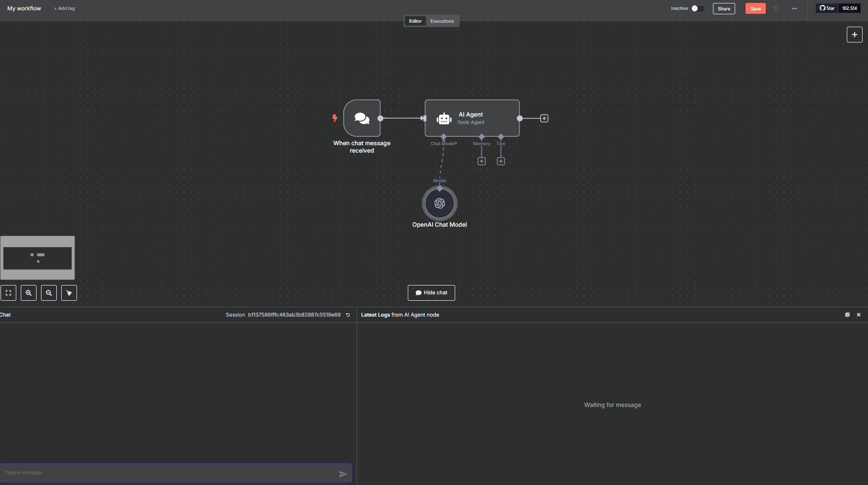Viewport: 868px width, 485px height.
Task: Click the fit-to-view canvas icon
Action: pos(8,293)
